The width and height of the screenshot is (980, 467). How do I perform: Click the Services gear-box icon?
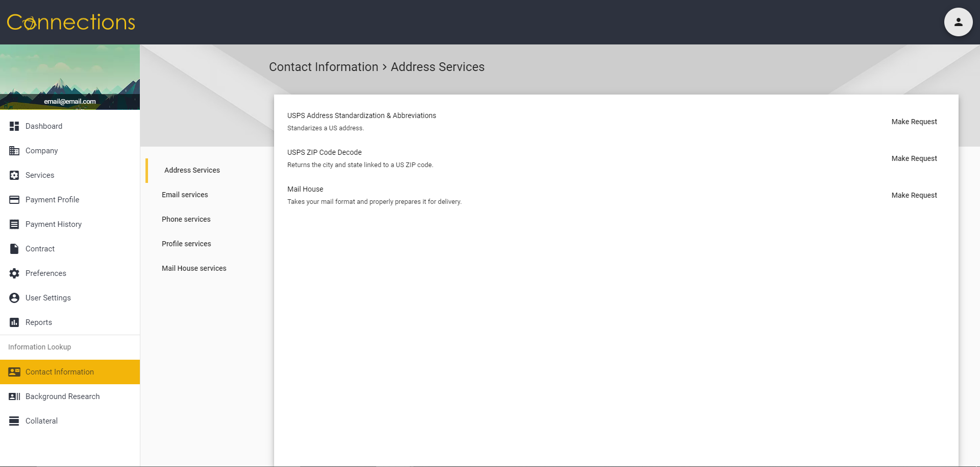click(x=14, y=175)
